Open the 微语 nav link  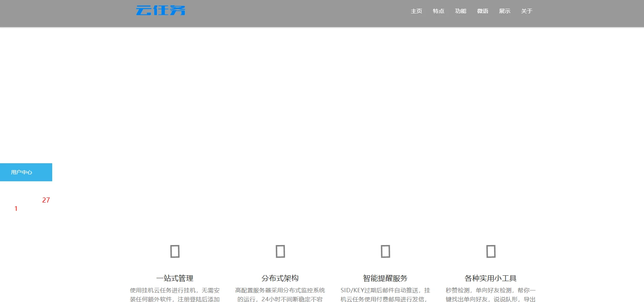[482, 11]
